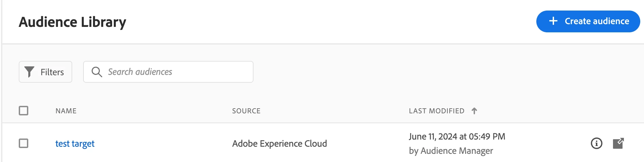
Task: Sort by the Source column header
Action: (x=246, y=111)
